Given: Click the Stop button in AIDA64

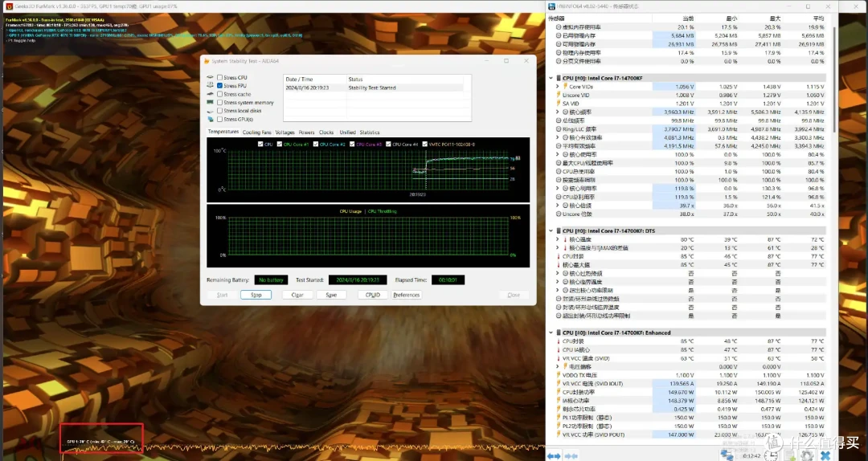Looking at the screenshot, I should pos(256,295).
